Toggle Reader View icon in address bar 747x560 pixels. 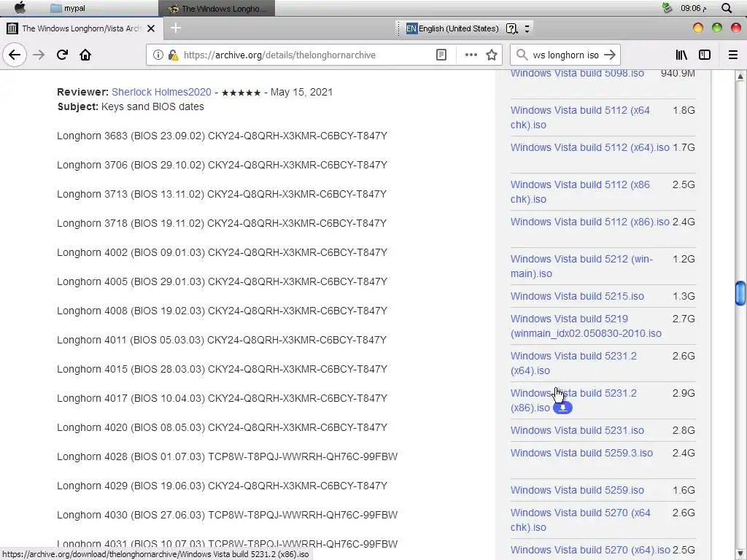tap(441, 55)
